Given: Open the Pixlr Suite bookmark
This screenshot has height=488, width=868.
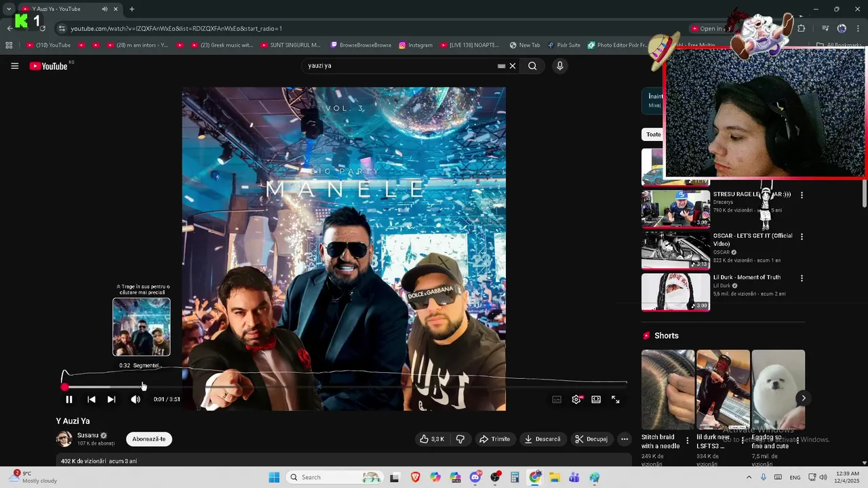Looking at the screenshot, I should 564,45.
